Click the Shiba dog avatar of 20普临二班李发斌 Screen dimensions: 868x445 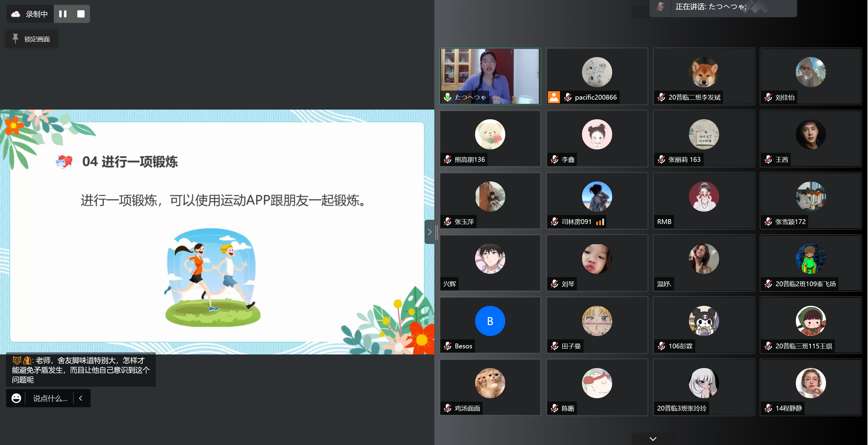[704, 72]
